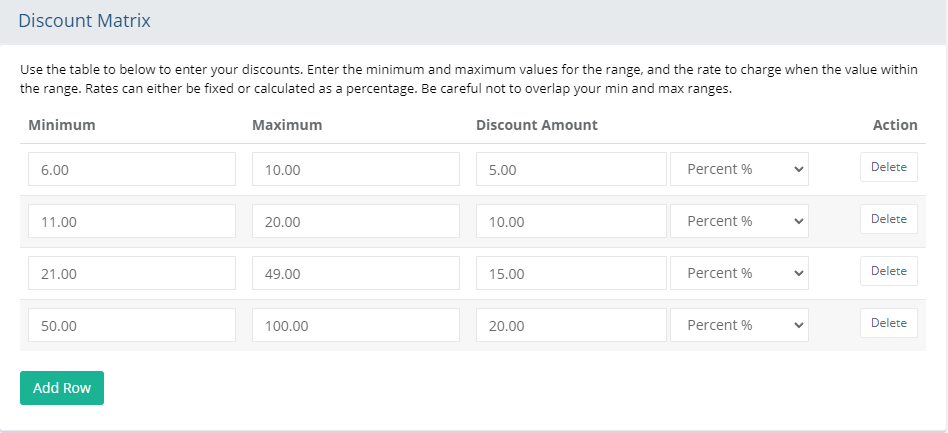Image resolution: width=948 pixels, height=433 pixels.
Task: Select the Minimum field containing 6.00
Action: click(132, 169)
